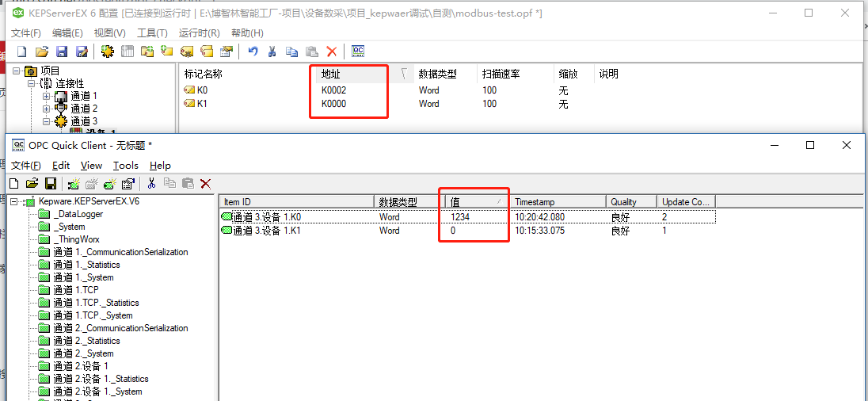
Task: Collapse the 连接性 tree node
Action: tap(32, 84)
